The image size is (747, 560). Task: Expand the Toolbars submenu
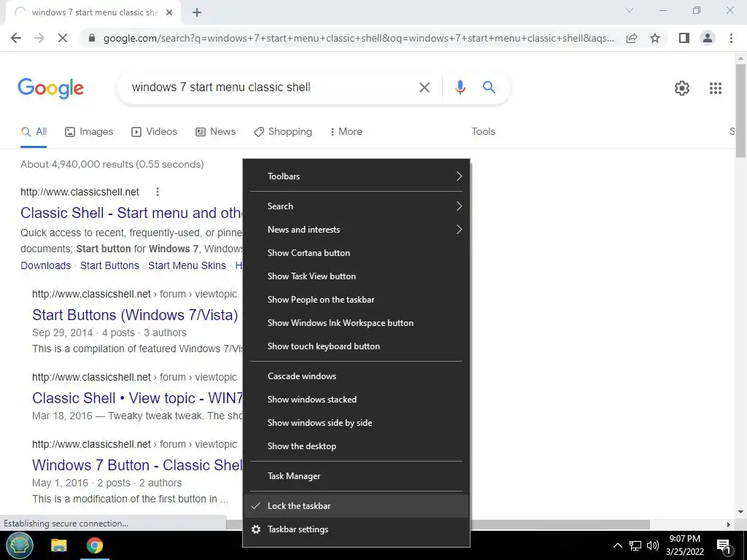click(356, 176)
